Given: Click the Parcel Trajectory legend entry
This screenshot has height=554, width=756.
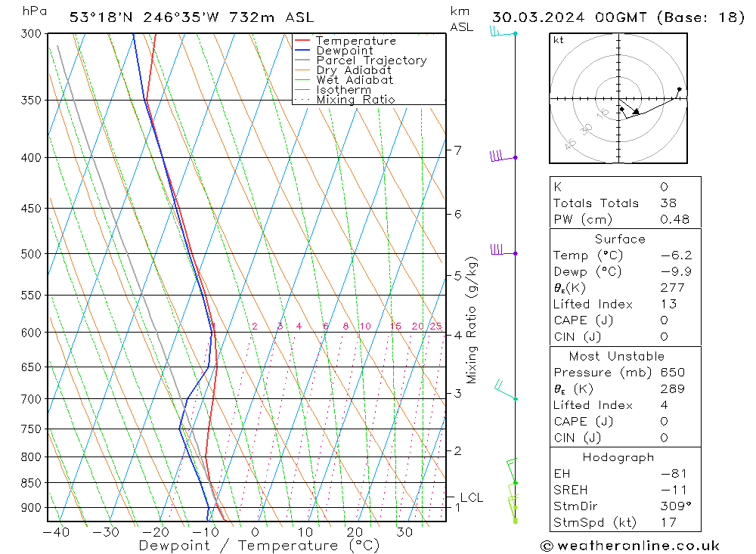Looking at the screenshot, I should click(x=361, y=60).
